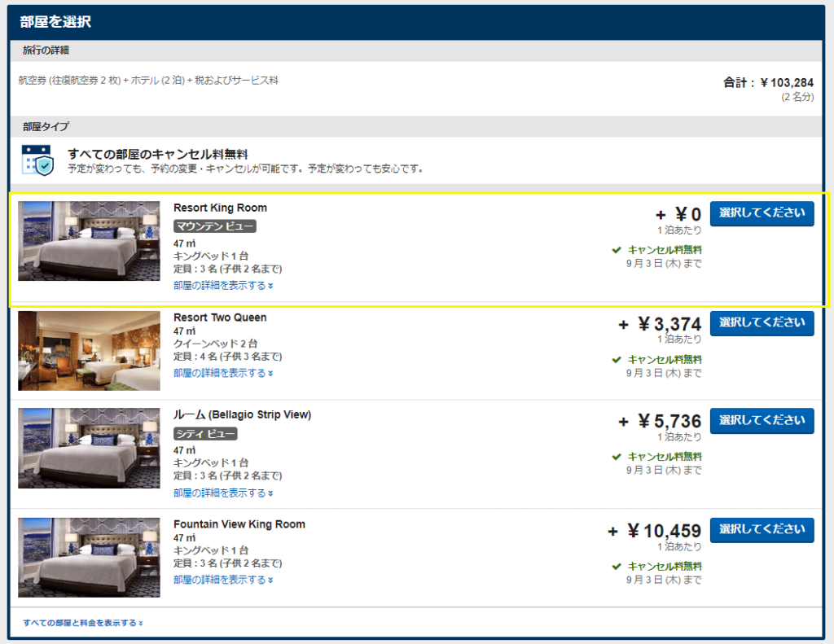The width and height of the screenshot is (834, 644).
Task: Click the マウンテン ビュー badge
Action: coord(215,226)
